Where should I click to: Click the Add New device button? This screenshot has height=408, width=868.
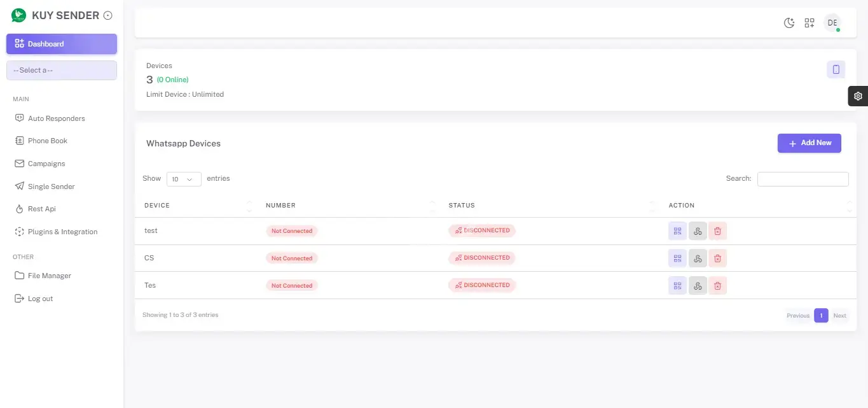[x=809, y=143]
